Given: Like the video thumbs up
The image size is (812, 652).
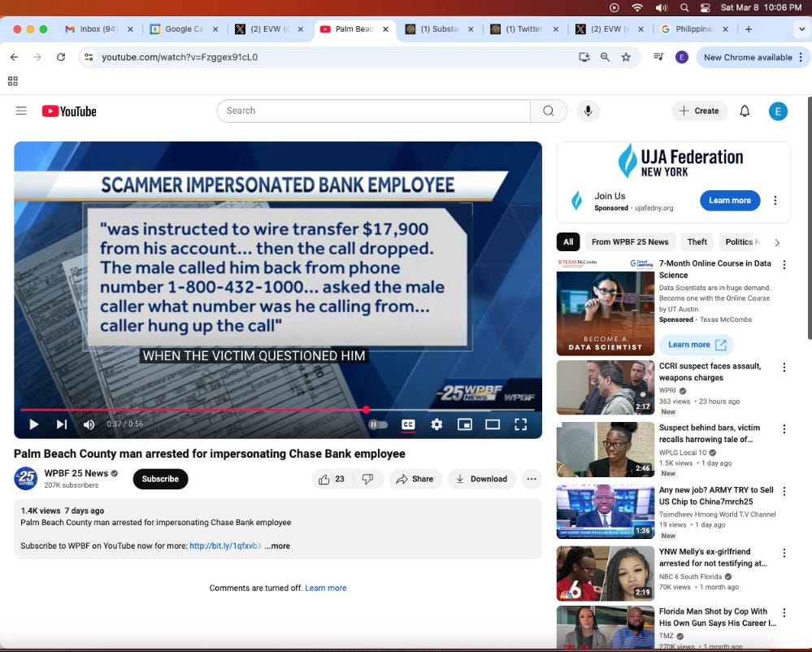Looking at the screenshot, I should click(332, 479).
